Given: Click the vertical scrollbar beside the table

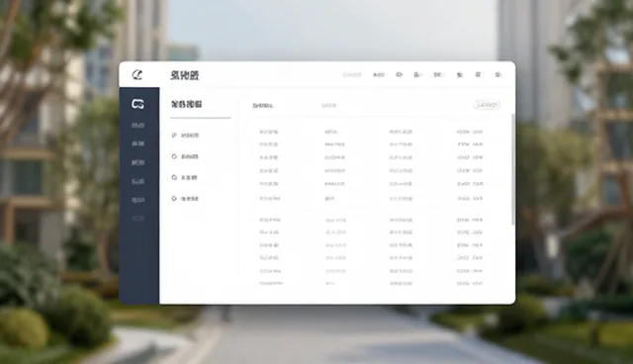Looking at the screenshot, I should pos(513,169).
